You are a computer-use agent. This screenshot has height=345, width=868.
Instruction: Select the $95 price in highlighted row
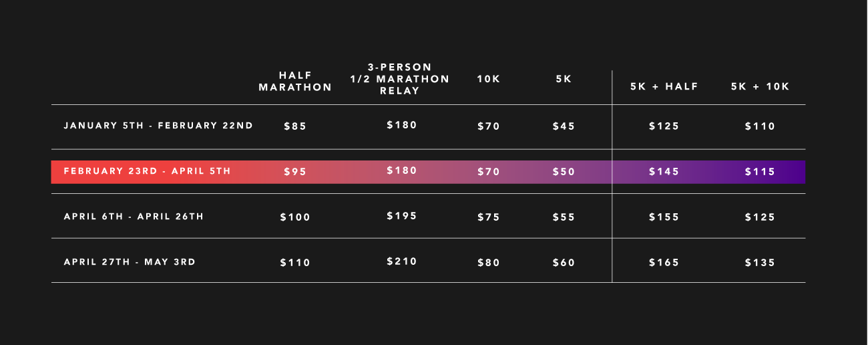tap(295, 172)
